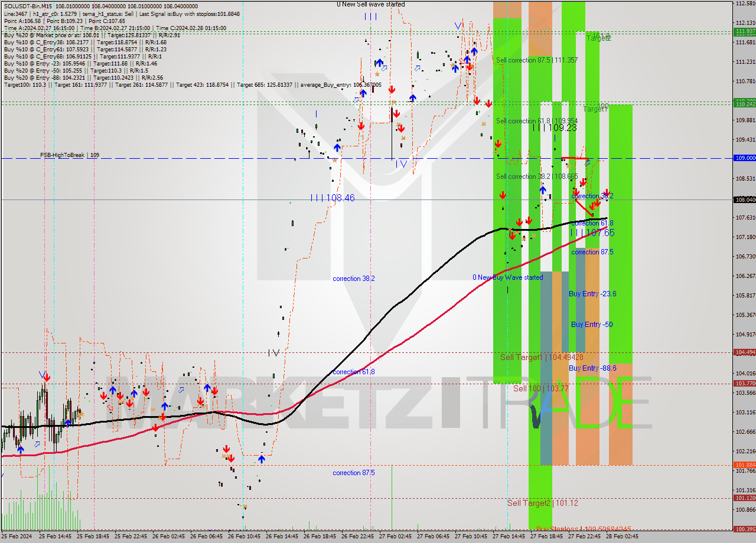The image size is (756, 543).
Task: Click the 27 Feb 18:45 time axis label
Action: point(546,537)
